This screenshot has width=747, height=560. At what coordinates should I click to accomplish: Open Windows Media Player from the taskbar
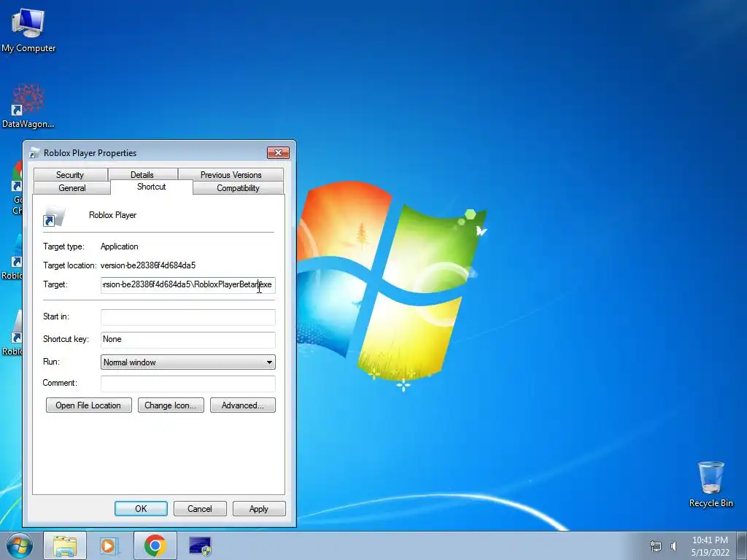[109, 545]
